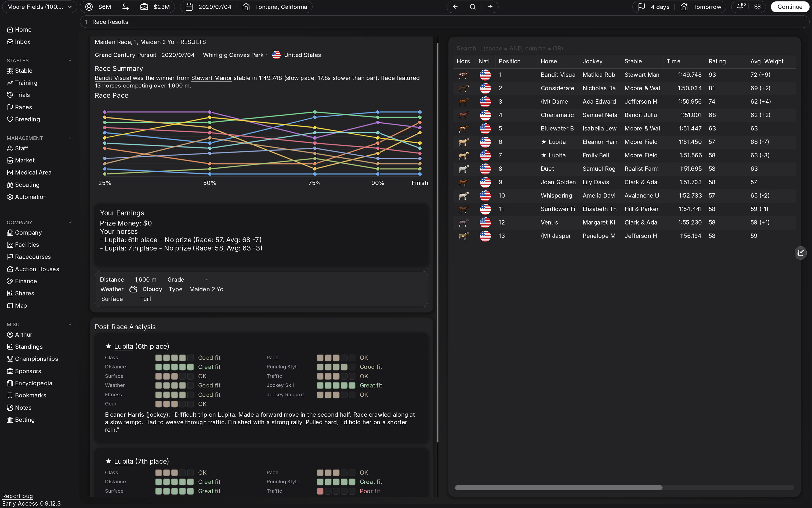Click the Jockey Skill Great fit rating bar
812x508 pixels.
336,385
